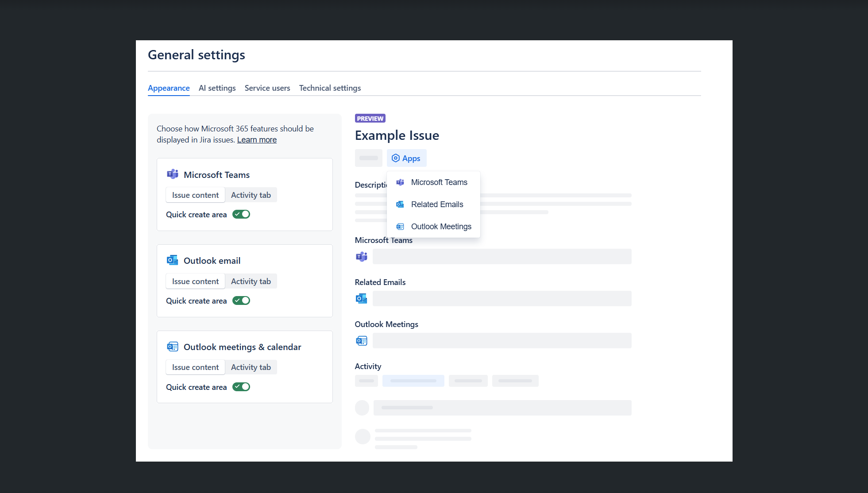Select Outlook Meetings in Apps dropdown
868x493 pixels.
441,227
